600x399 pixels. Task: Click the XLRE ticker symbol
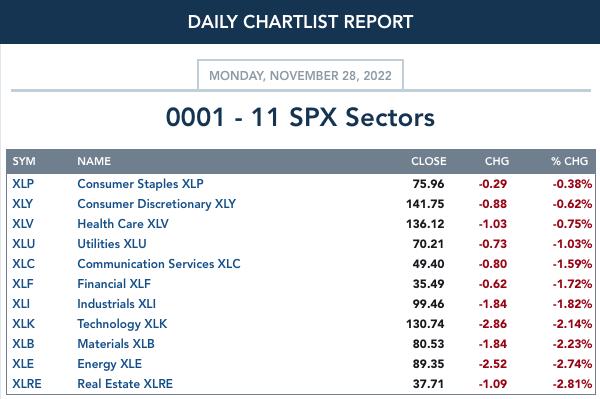pos(27,384)
